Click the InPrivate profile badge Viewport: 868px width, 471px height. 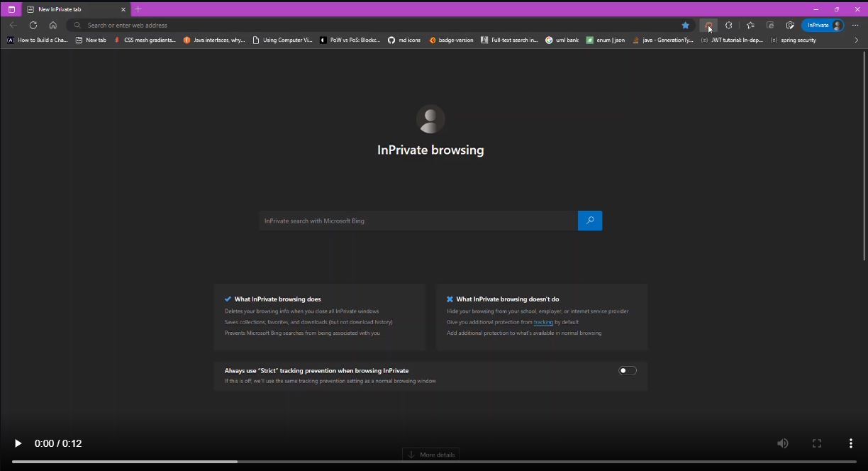[823, 25]
